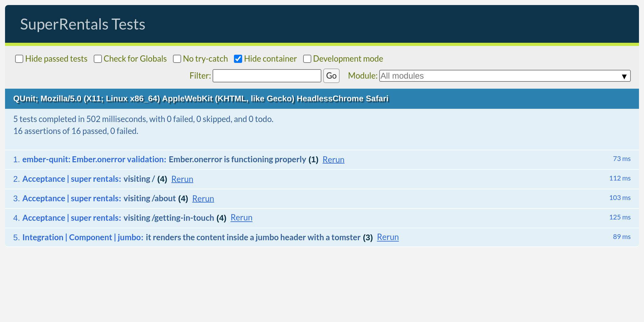644x322 pixels.
Task: Rerun the visiting /getting-in-touch test
Action: point(241,218)
